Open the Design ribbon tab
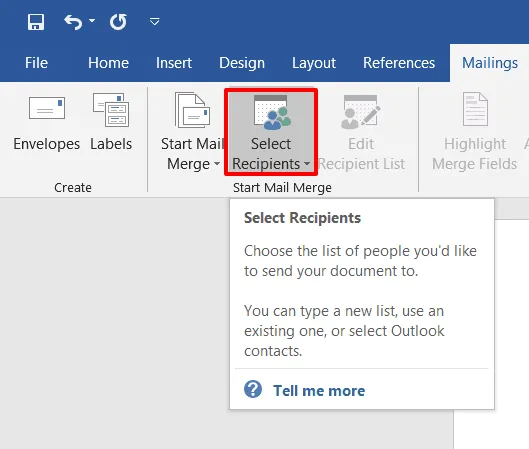The height and width of the screenshot is (449, 529). point(242,63)
